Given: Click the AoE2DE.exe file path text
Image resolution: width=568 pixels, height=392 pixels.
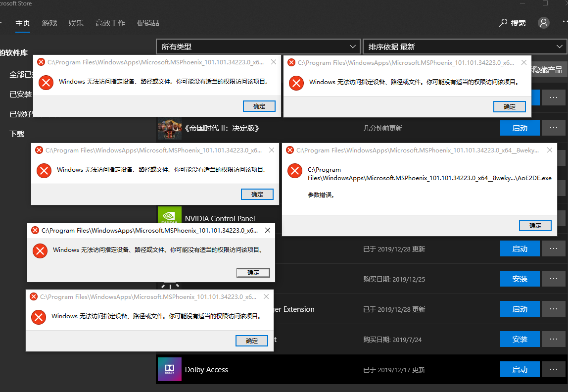Looking at the screenshot, I should pyautogui.click(x=429, y=174).
